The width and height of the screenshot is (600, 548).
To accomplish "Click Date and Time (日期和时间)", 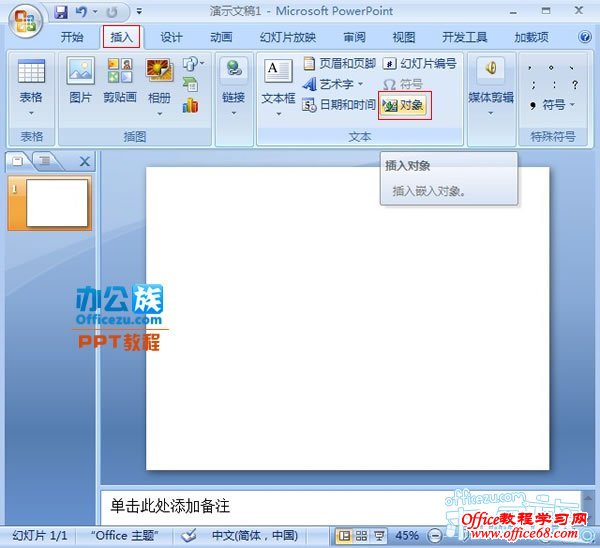I will (x=339, y=105).
